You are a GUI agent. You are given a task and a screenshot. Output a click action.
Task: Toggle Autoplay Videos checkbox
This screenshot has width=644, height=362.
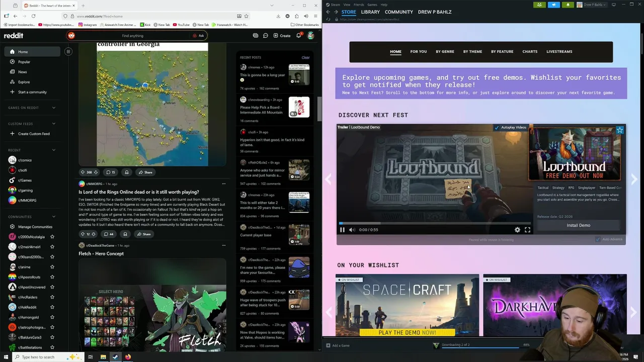(497, 127)
